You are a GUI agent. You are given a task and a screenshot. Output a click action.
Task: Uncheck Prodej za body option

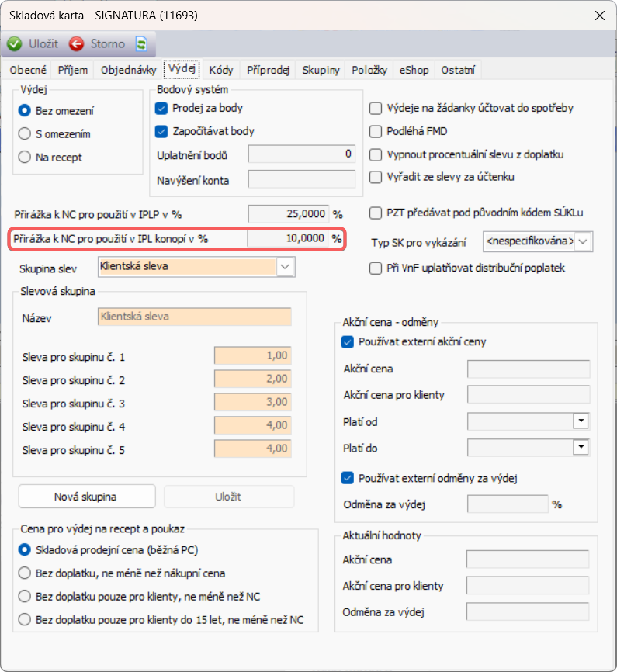click(162, 109)
